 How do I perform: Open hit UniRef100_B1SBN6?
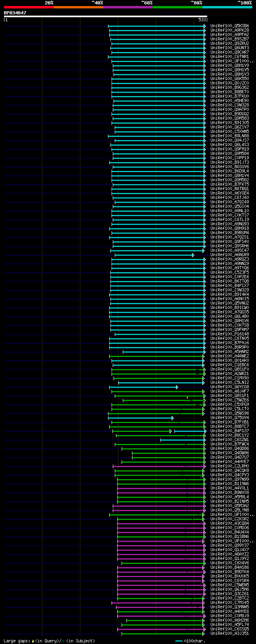tap(230, 537)
